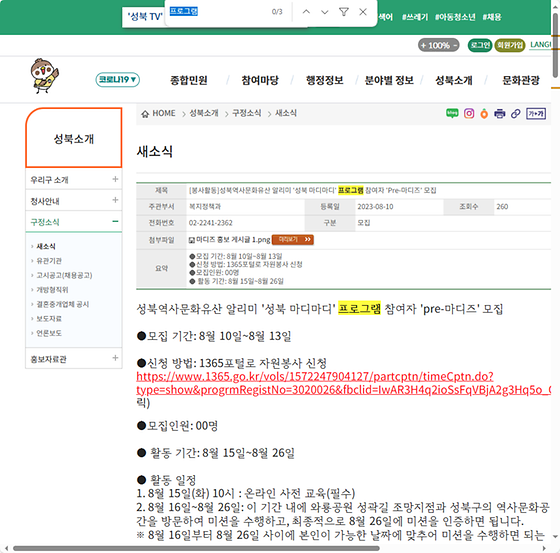This screenshot has height=553, width=560.
Task: Select 결혼중개업체 공시 in the sidebar
Action: (62, 304)
